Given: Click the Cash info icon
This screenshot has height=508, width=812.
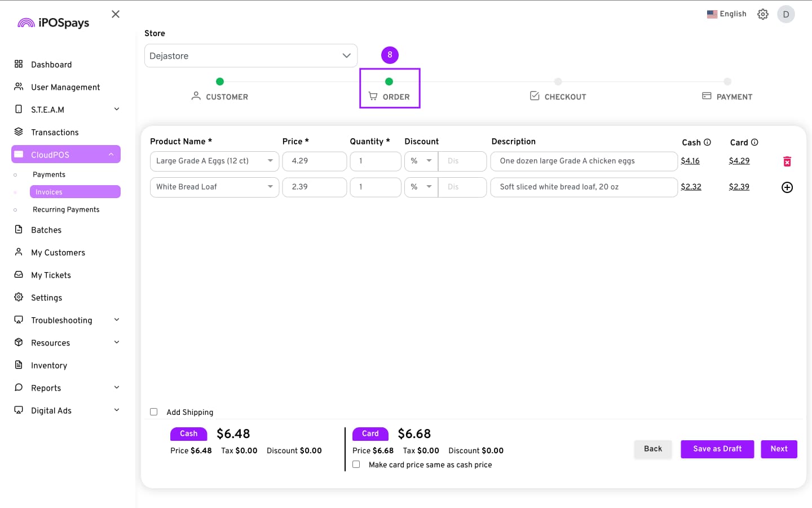Looking at the screenshot, I should (707, 142).
